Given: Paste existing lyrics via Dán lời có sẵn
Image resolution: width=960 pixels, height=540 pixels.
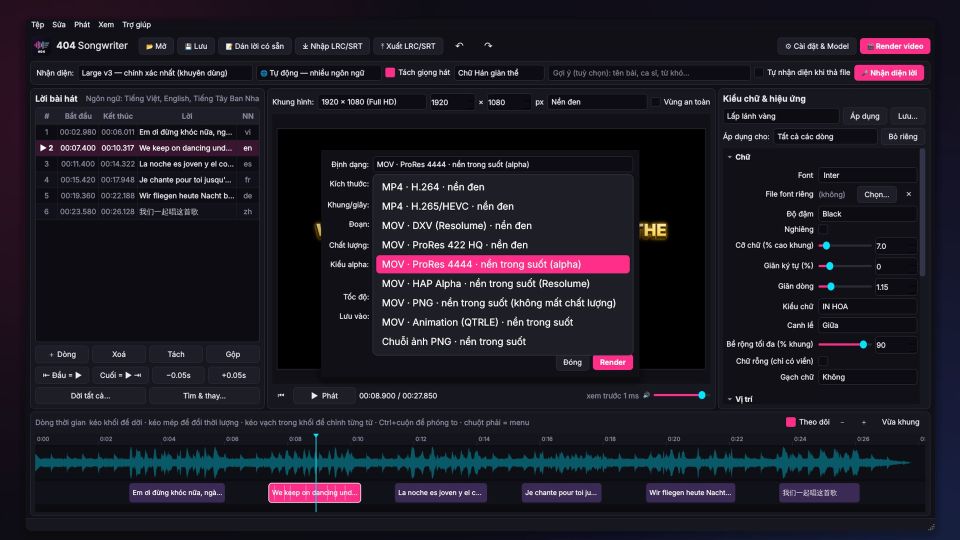Looking at the screenshot, I should tap(254, 46).
